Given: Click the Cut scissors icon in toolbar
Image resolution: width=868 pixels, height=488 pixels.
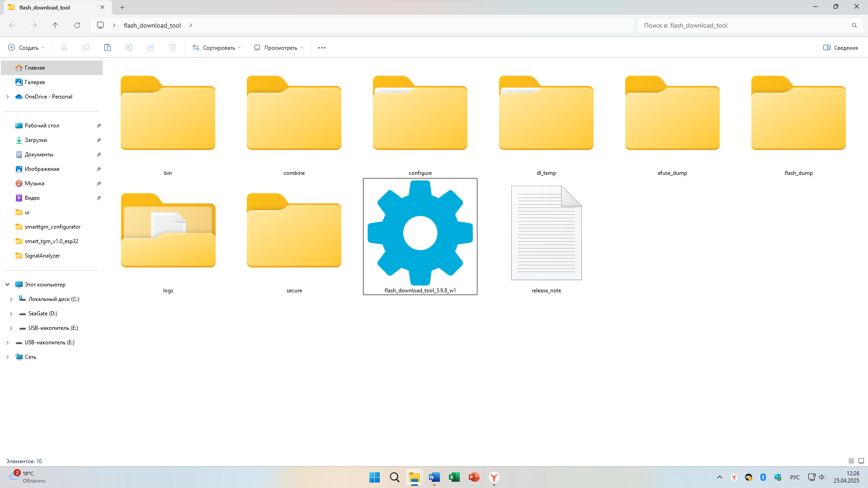Looking at the screenshot, I should click(x=64, y=47).
